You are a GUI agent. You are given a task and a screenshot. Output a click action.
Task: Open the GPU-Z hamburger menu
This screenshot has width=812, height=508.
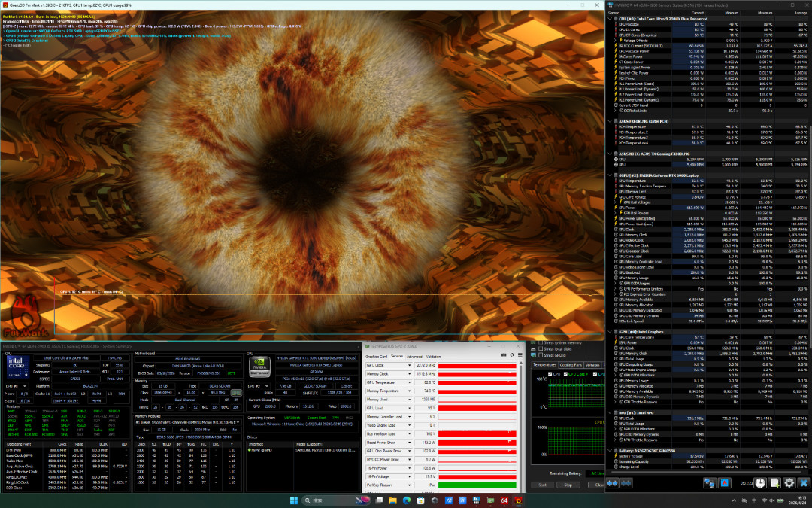pos(520,355)
